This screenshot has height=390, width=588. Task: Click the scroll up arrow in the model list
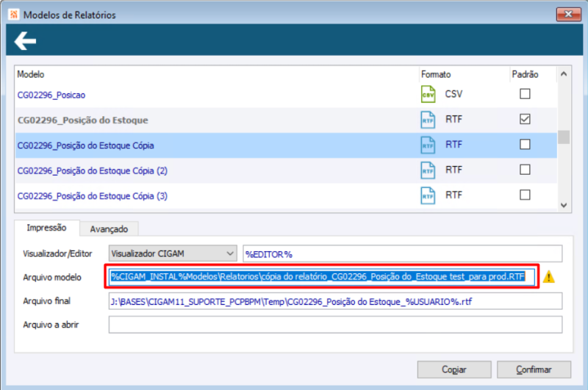click(x=564, y=74)
